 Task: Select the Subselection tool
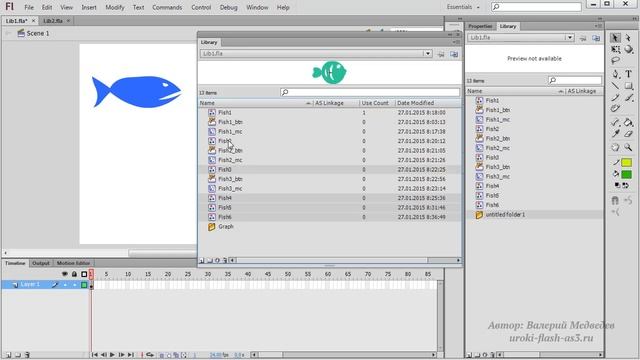point(628,38)
